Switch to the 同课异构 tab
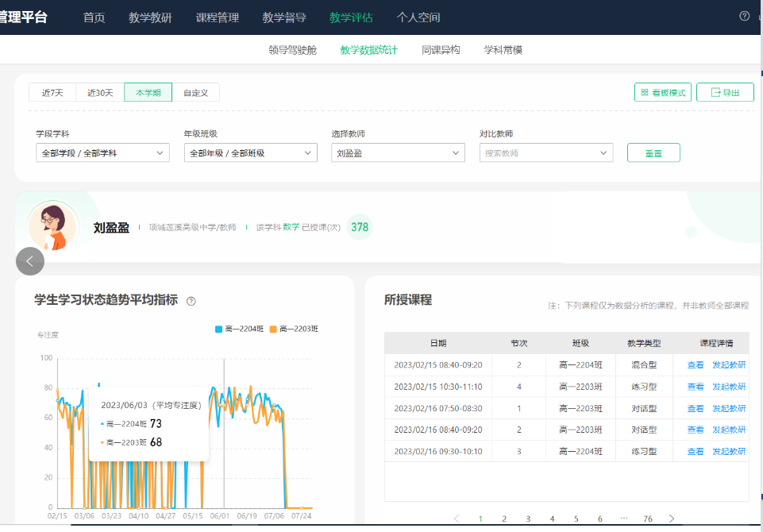The height and width of the screenshot is (532, 763). coord(441,50)
